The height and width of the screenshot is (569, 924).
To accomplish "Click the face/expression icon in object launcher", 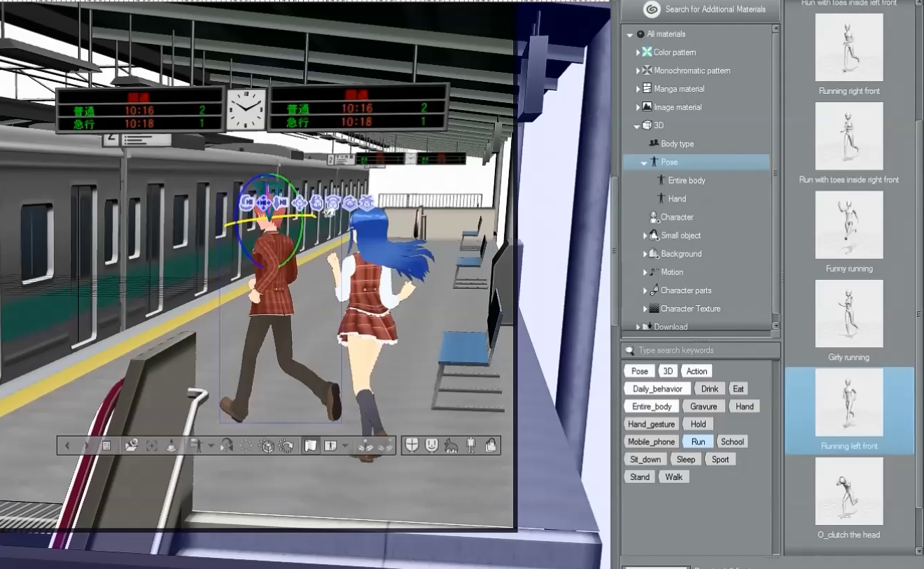I will click(x=432, y=445).
